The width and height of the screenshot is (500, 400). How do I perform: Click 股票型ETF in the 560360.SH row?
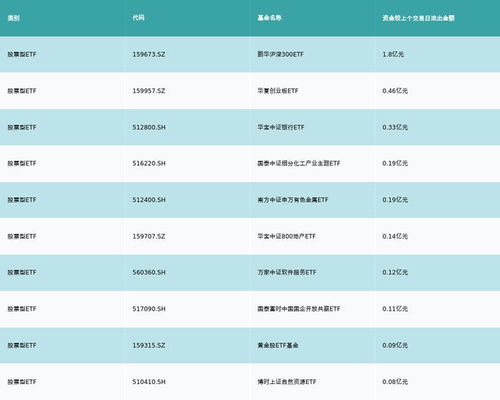(22, 272)
